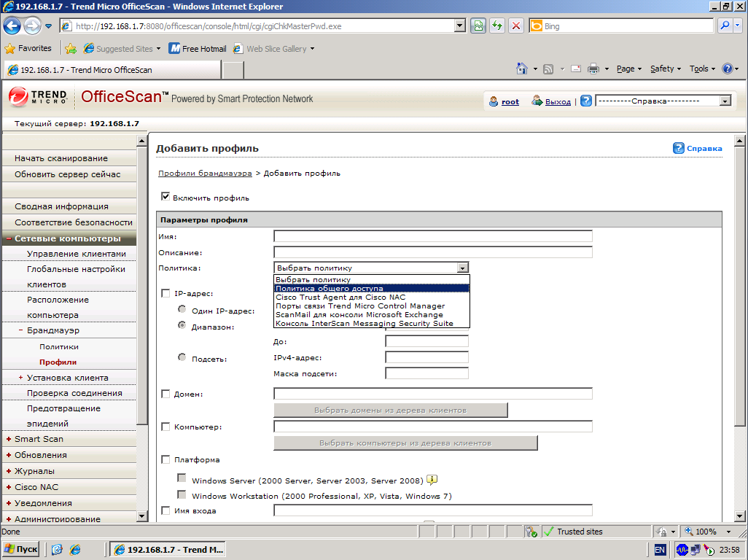Expand the Установка клиента submenu
This screenshot has height=560, width=748.
coord(21,378)
